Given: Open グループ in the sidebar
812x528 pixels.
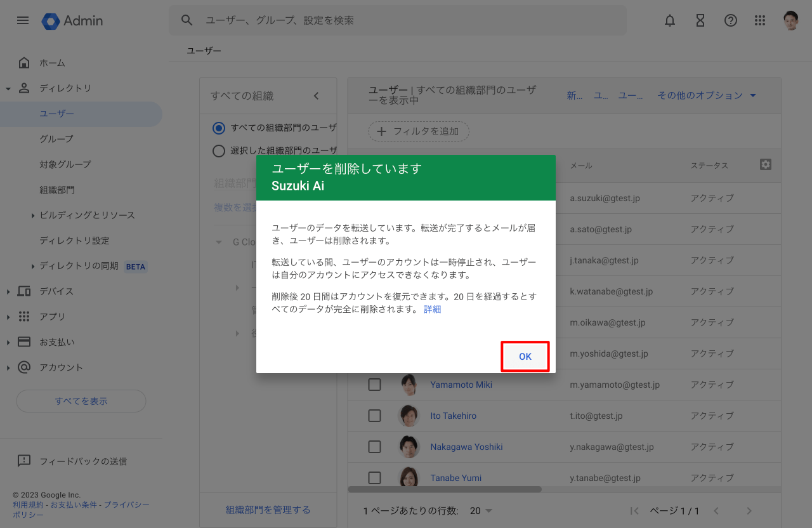Looking at the screenshot, I should (56, 139).
